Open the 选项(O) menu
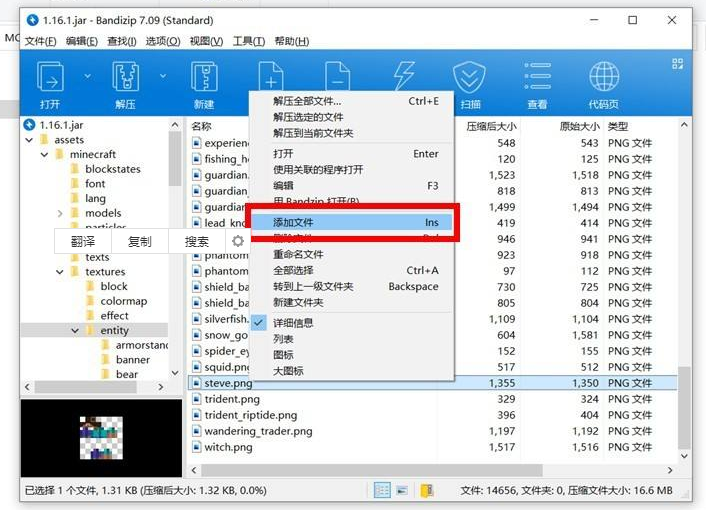Viewport: 706px width, 510px height. coord(163,41)
